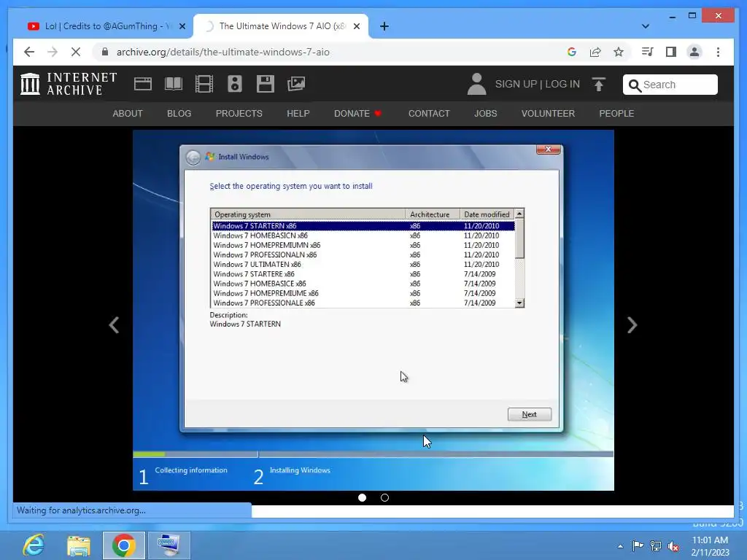Stop page loading with the X button
The width and height of the screenshot is (747, 560).
tap(76, 52)
